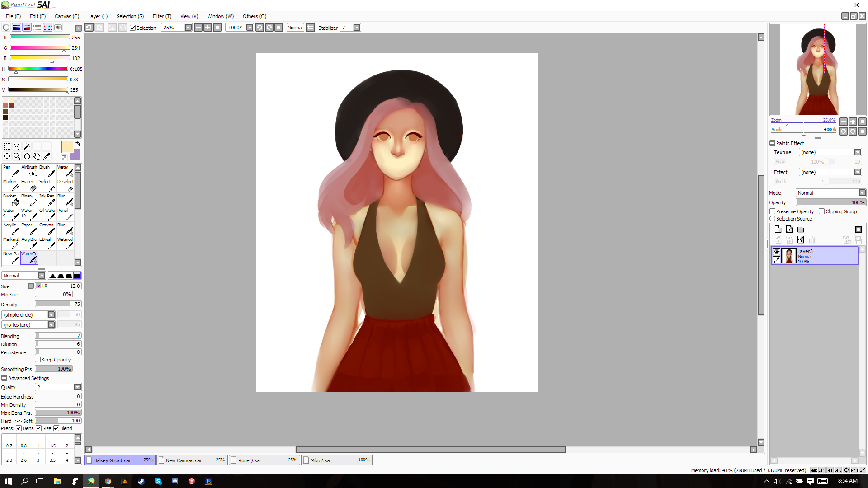Open the Texture (none) dropdown
Screen dimensions: 868x488
(x=858, y=152)
